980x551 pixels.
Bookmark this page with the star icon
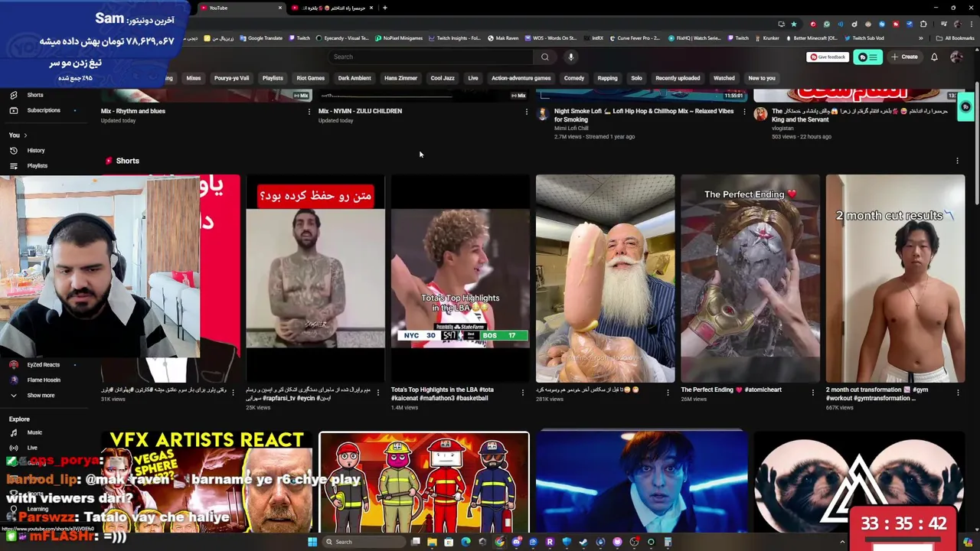(794, 24)
